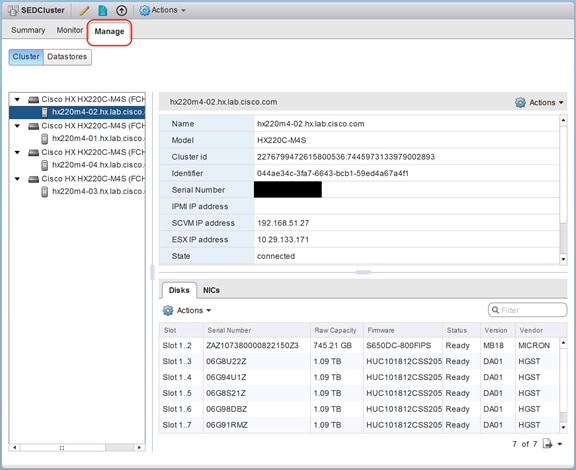Select disk serial 06G91RMZ
The width and height of the screenshot is (576, 470).
coord(227,425)
